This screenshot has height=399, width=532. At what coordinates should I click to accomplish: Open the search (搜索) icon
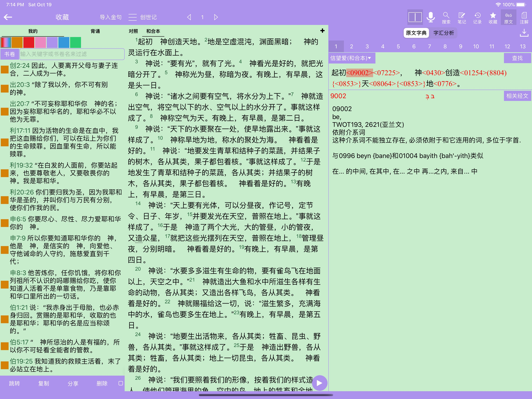coord(446,18)
